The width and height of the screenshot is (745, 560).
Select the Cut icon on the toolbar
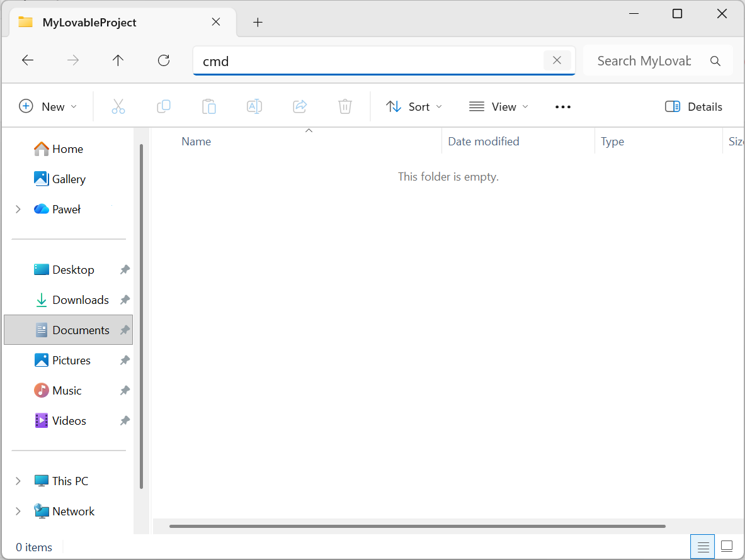118,106
